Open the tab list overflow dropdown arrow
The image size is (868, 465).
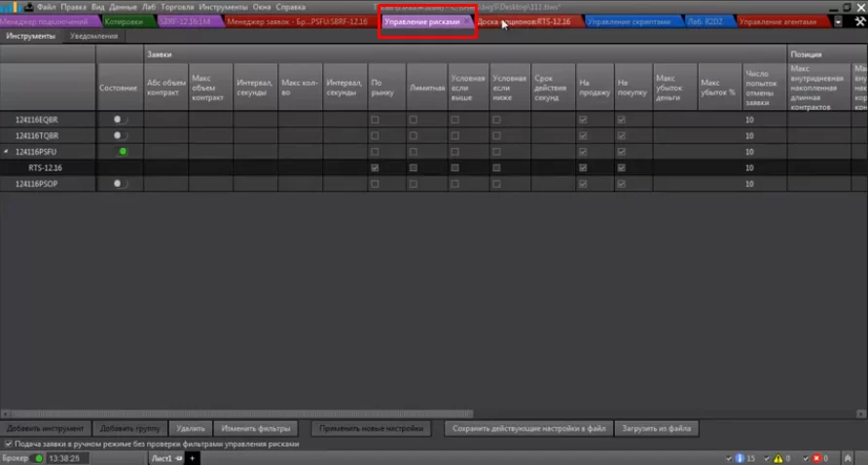838,21
